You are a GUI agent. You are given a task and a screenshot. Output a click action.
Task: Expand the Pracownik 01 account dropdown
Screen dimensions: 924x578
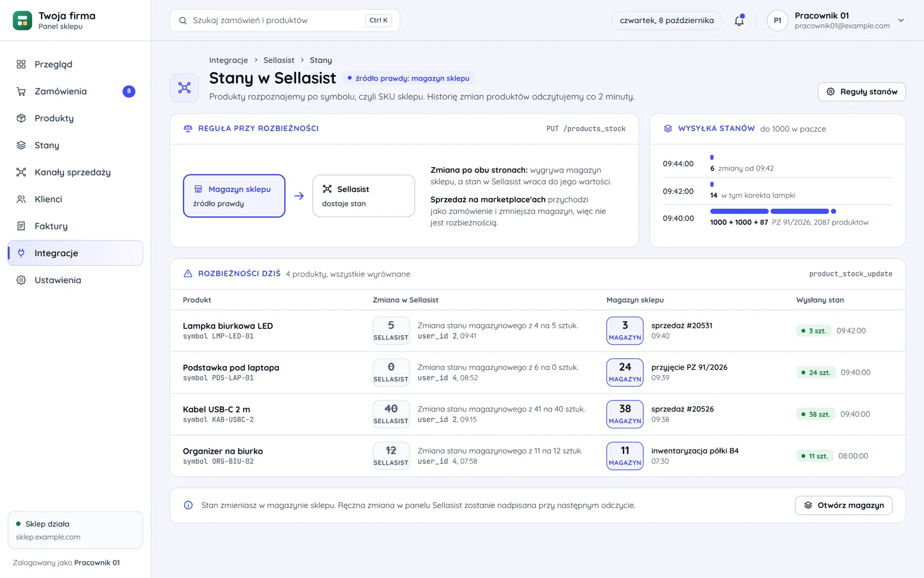pyautogui.click(x=901, y=20)
